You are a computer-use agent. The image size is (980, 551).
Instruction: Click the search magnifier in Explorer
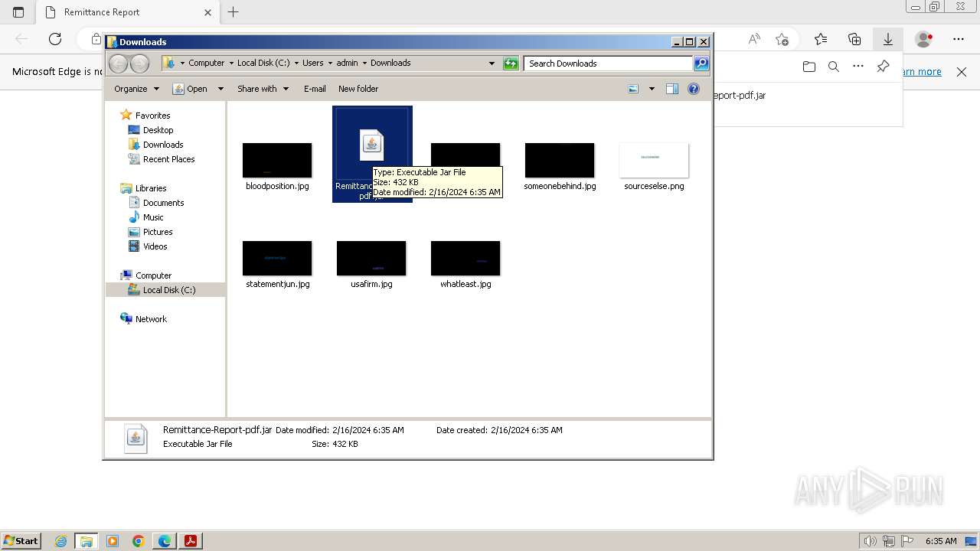click(701, 64)
